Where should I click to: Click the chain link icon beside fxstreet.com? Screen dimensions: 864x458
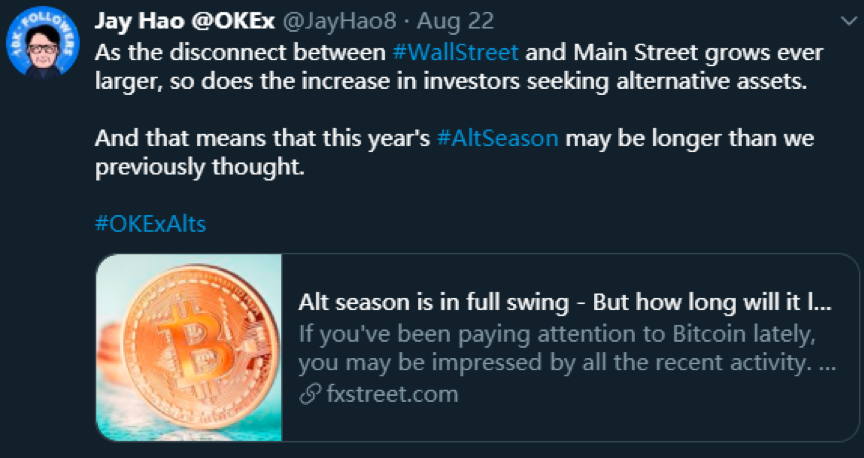pyautogui.click(x=310, y=395)
